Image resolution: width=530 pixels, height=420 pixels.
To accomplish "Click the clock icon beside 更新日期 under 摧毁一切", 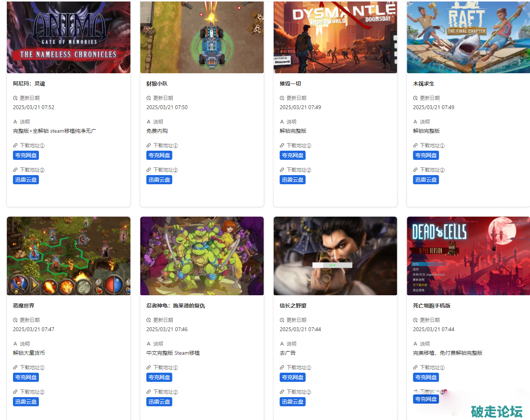I will (x=282, y=98).
